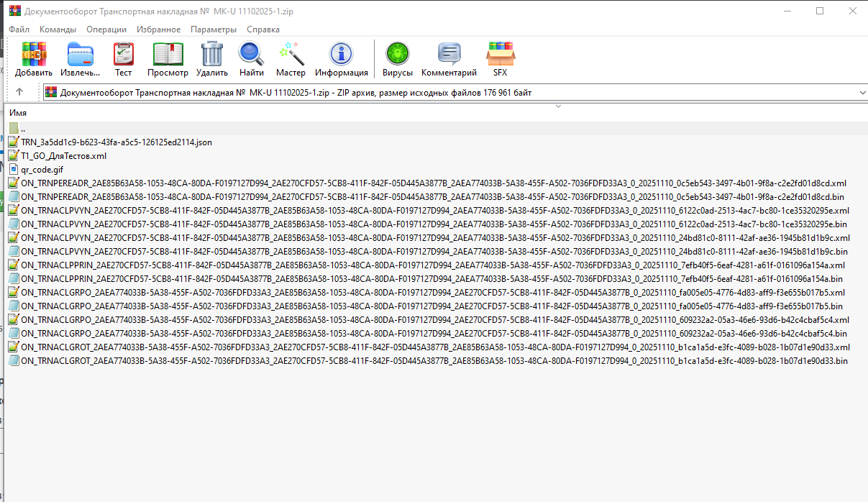The image size is (868, 502).
Task: Open the Просмотр (View) book icon
Action: point(168,54)
